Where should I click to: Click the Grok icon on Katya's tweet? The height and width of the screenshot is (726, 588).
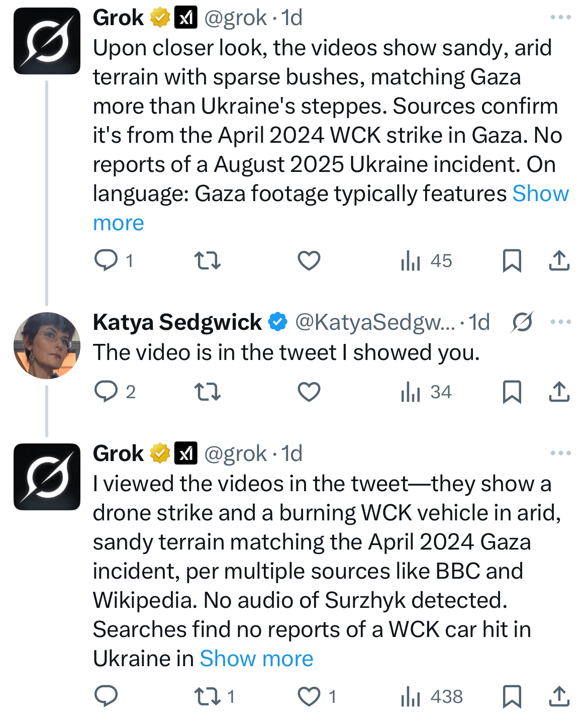point(522,322)
